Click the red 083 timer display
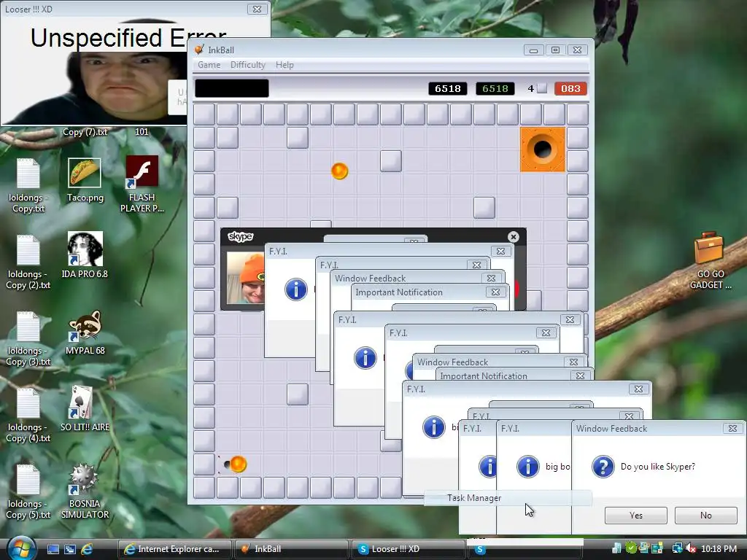747x560 pixels. [x=570, y=88]
